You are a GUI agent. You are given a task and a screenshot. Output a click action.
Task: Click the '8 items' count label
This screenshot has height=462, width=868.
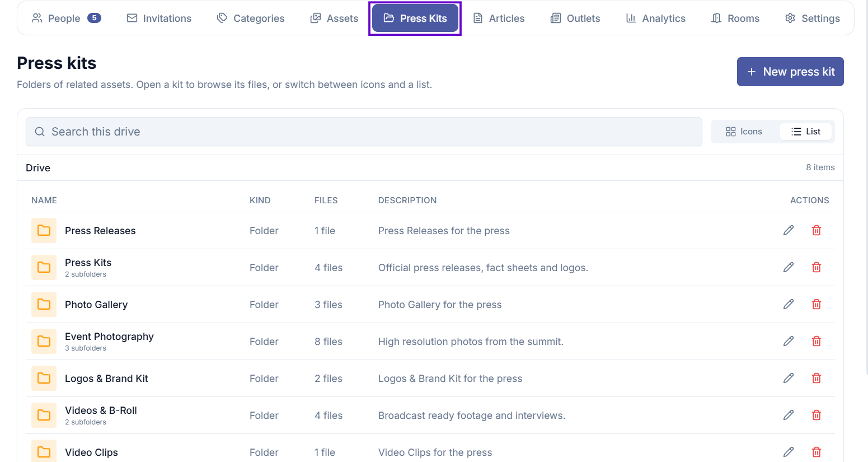[x=820, y=167]
